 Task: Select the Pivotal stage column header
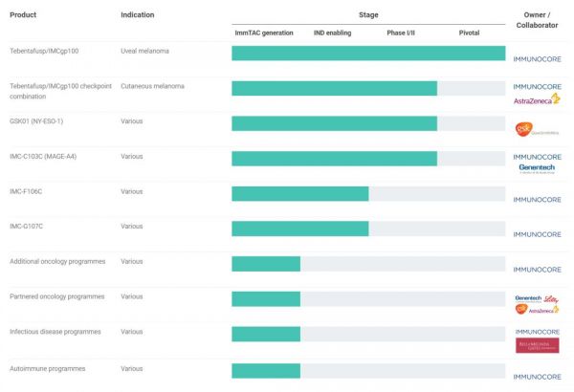click(x=469, y=33)
